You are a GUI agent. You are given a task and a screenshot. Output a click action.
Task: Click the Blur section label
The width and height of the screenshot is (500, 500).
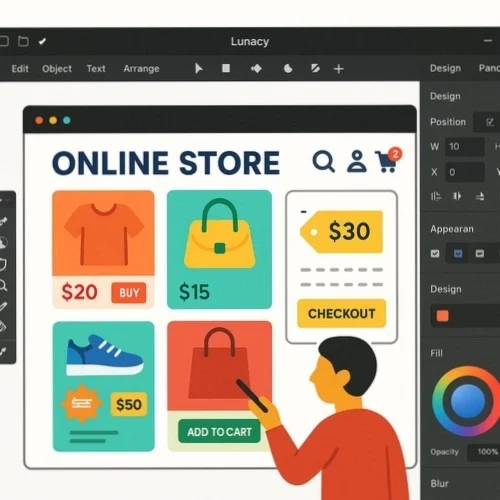click(x=439, y=483)
